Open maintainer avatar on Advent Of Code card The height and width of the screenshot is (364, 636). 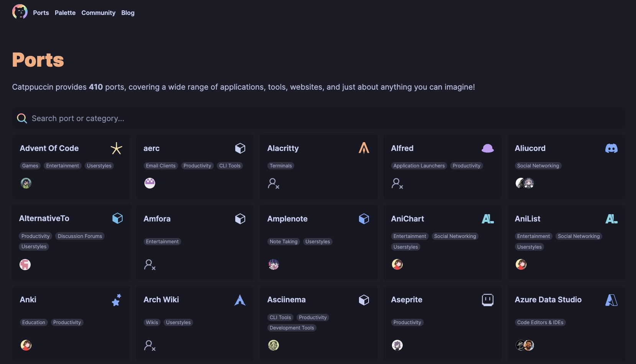coord(26,183)
